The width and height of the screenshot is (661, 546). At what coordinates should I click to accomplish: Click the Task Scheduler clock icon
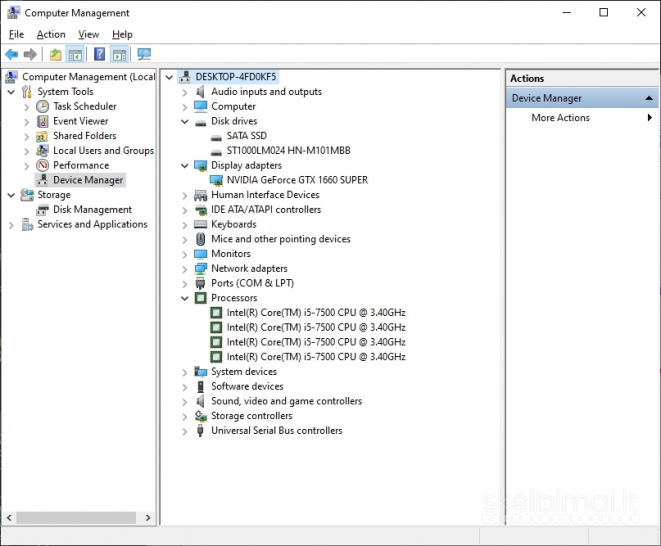pos(43,106)
